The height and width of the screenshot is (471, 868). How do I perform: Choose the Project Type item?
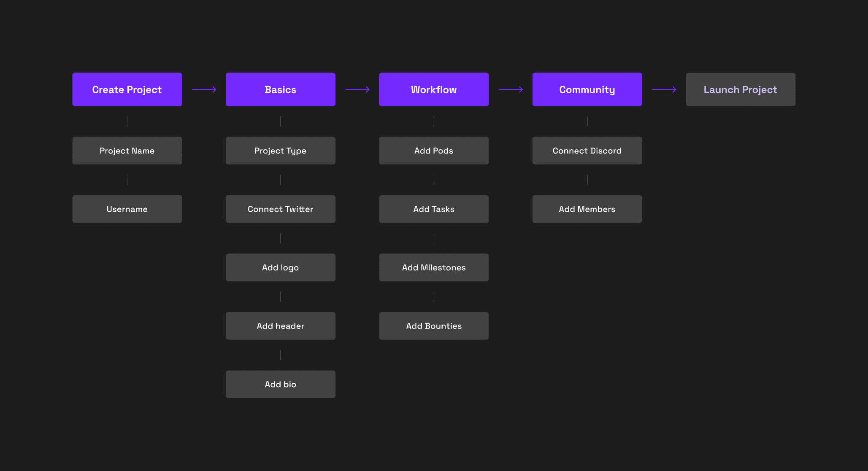[280, 151]
